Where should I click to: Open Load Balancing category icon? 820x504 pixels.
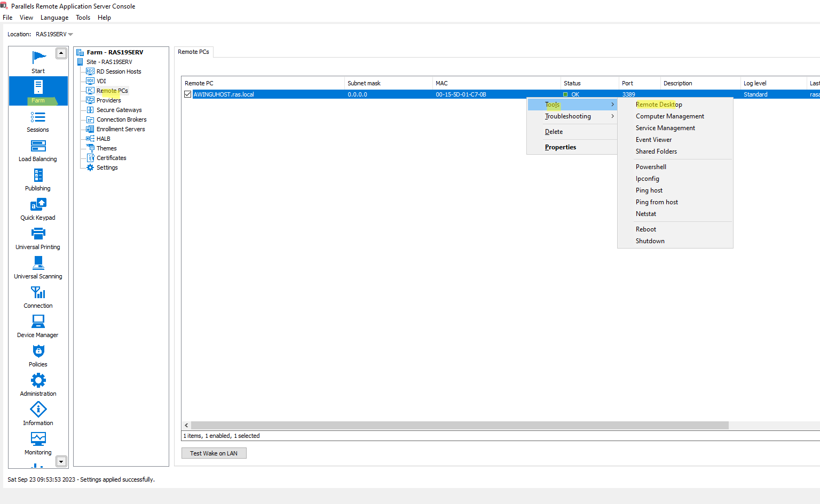[x=38, y=146]
